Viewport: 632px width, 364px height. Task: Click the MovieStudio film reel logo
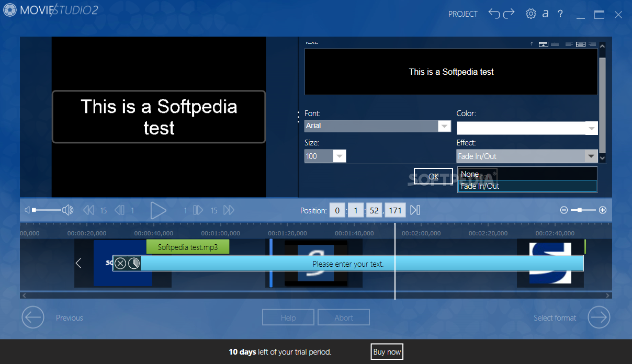tap(9, 10)
